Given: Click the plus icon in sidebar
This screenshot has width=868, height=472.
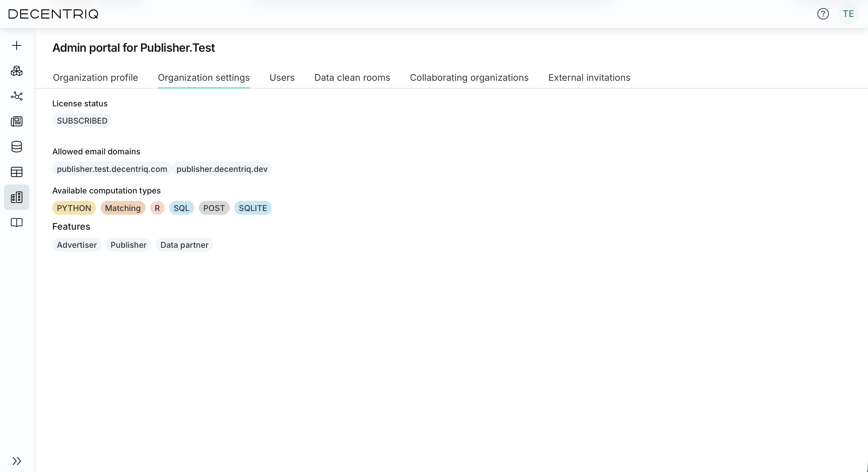Looking at the screenshot, I should point(16,45).
